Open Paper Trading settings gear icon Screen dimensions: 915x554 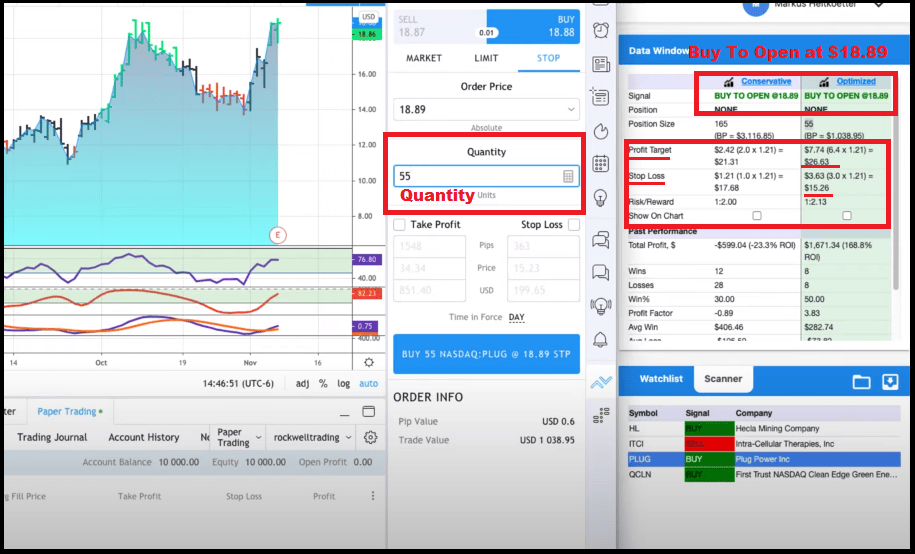pyautogui.click(x=370, y=437)
